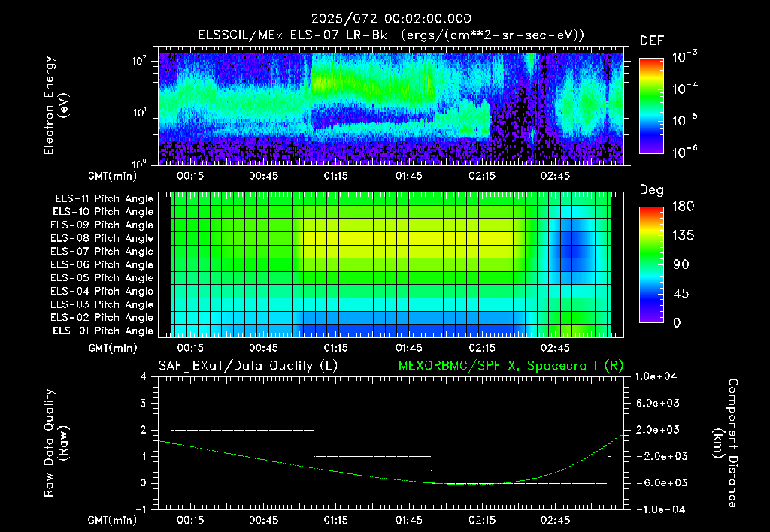
Task: Click the '135' value on Deg scale
Action: [x=683, y=235]
